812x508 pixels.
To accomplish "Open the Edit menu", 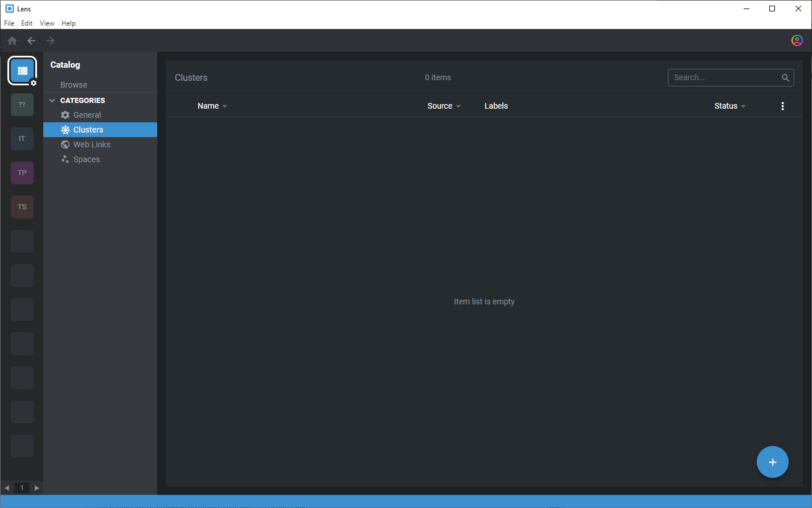I will [27, 23].
